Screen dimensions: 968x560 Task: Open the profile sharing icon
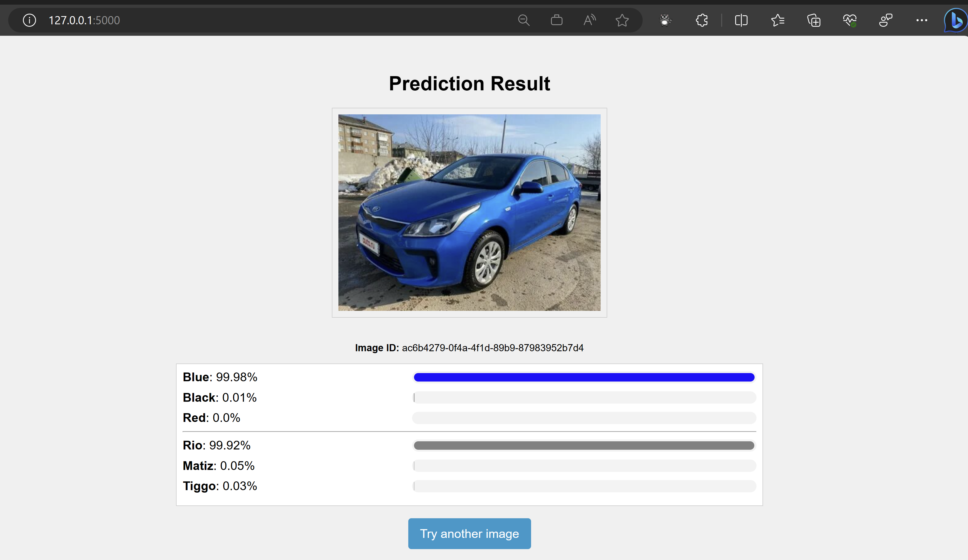click(885, 20)
